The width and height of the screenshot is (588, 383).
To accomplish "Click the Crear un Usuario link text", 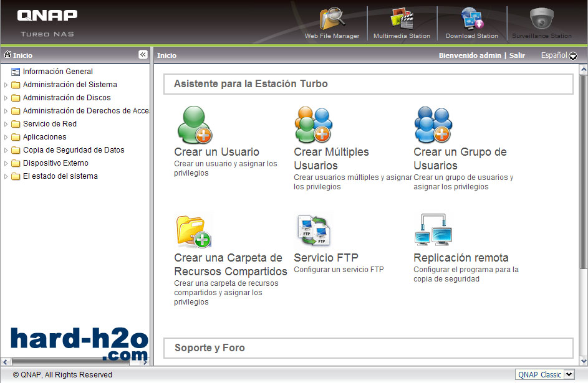I will coord(217,151).
